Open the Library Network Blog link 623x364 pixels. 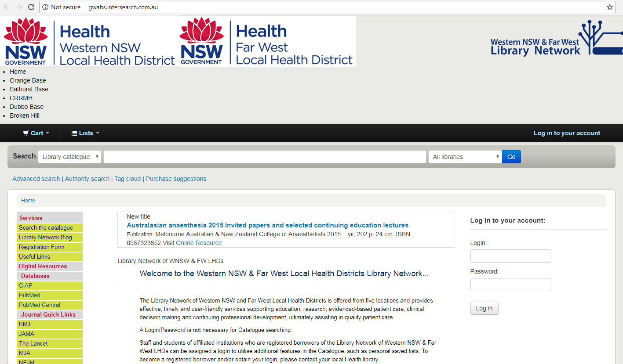(50, 237)
